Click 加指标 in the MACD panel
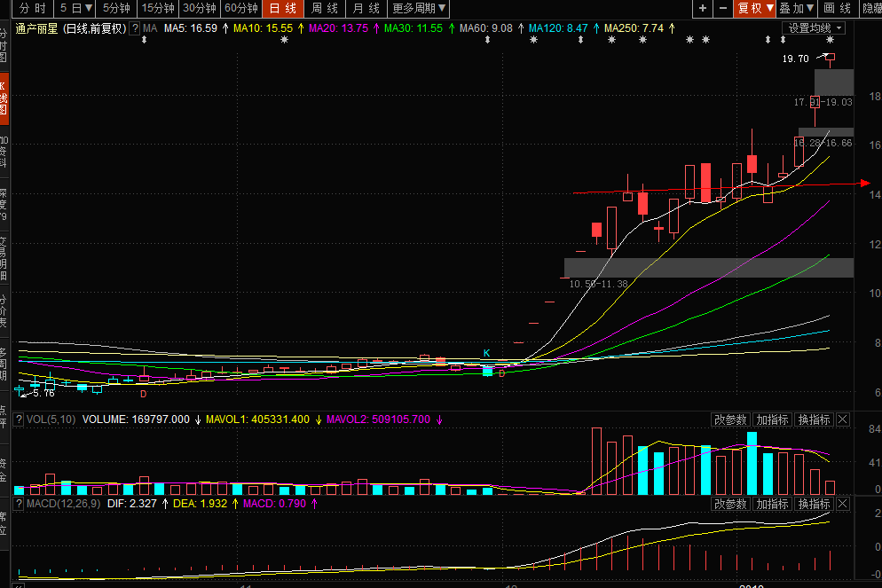Image resolution: width=882 pixels, height=588 pixels. (772, 505)
